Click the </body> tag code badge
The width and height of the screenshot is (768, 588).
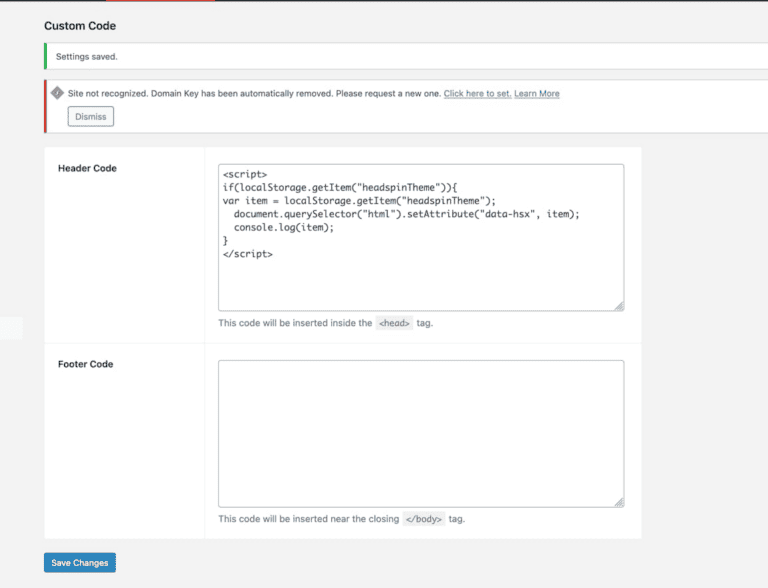(x=423, y=520)
